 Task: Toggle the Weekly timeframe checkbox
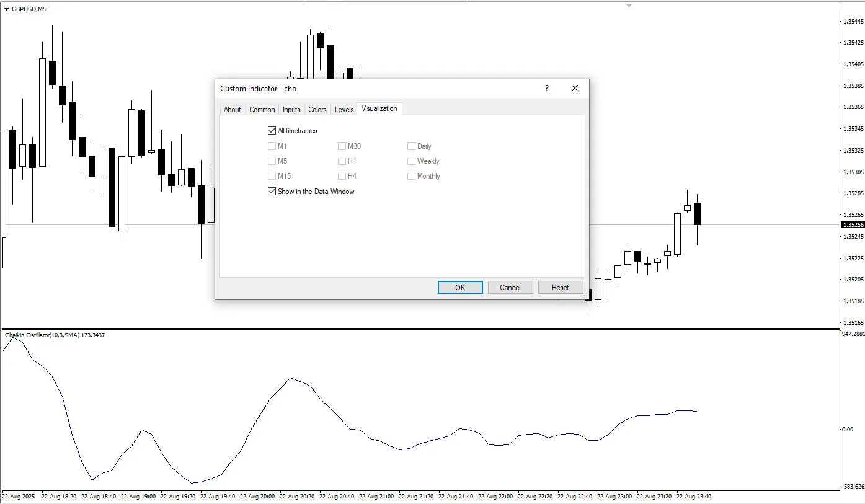pos(411,161)
